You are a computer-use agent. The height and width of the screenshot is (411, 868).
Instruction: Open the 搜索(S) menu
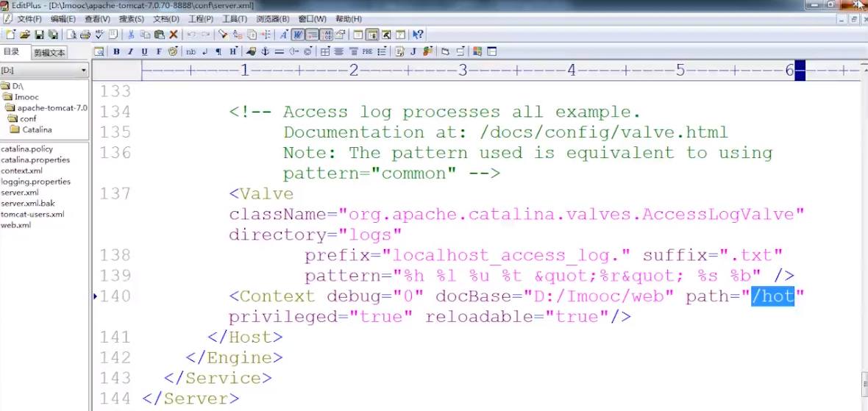coord(131,19)
